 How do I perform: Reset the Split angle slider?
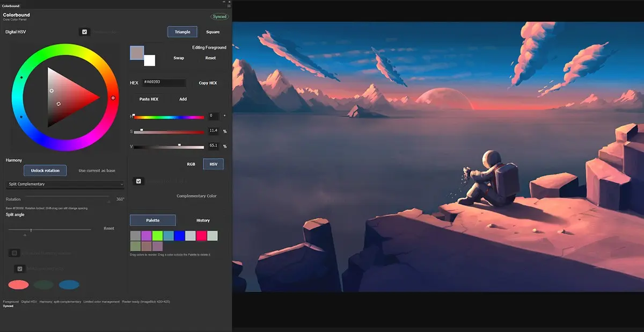[109, 228]
